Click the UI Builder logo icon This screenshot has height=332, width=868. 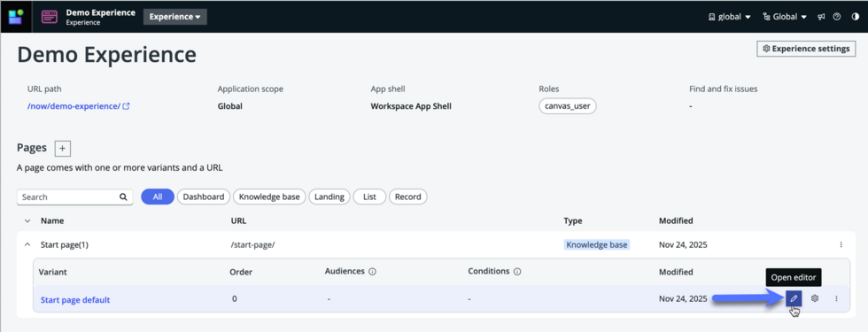pyautogui.click(x=16, y=17)
